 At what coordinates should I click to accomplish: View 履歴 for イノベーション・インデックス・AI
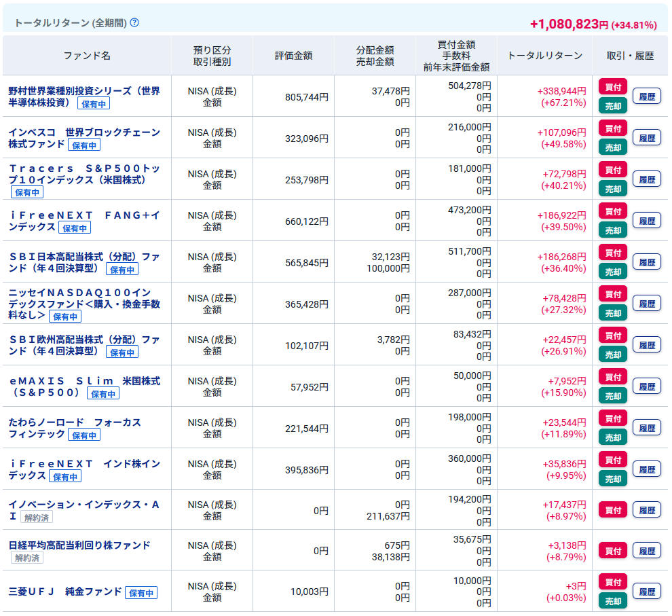pos(647,510)
